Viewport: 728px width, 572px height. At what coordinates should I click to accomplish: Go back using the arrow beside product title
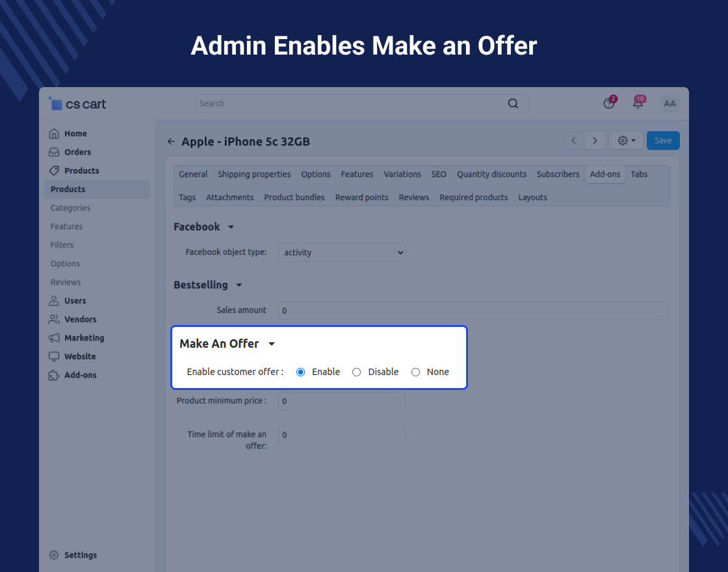click(171, 141)
